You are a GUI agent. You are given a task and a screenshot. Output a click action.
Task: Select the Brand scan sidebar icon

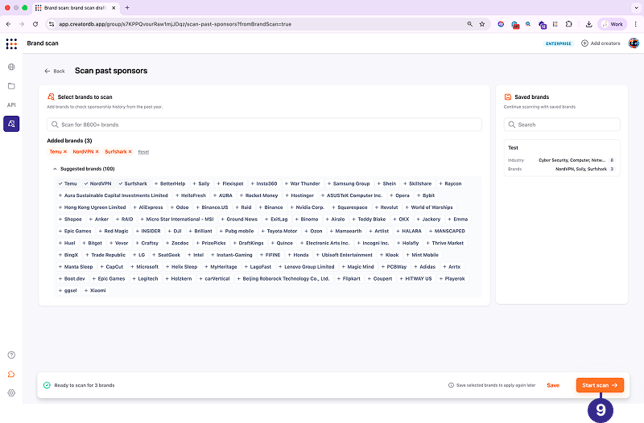11,124
